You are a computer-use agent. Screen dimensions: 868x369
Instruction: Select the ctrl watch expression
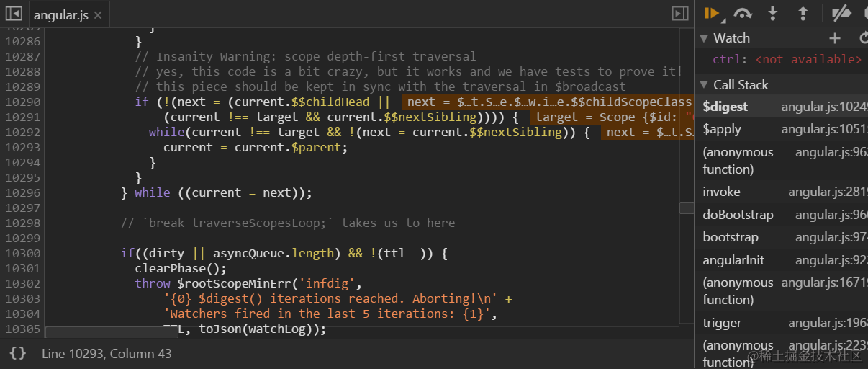(787, 60)
